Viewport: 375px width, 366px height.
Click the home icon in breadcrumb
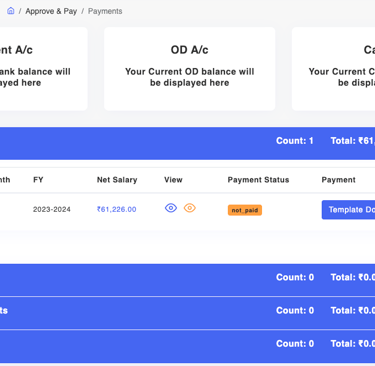[x=11, y=11]
